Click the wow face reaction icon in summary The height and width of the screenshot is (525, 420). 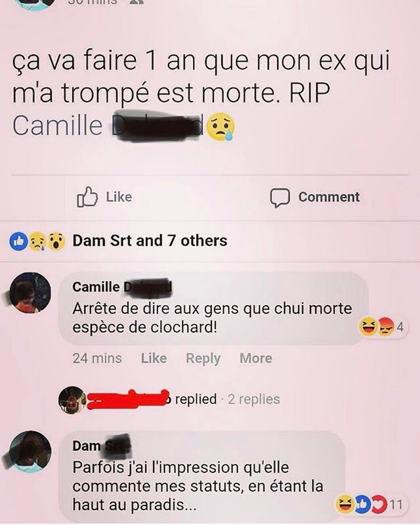click(56, 241)
